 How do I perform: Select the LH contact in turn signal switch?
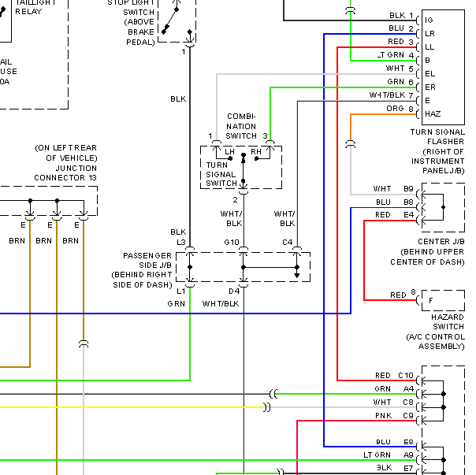[229, 152]
